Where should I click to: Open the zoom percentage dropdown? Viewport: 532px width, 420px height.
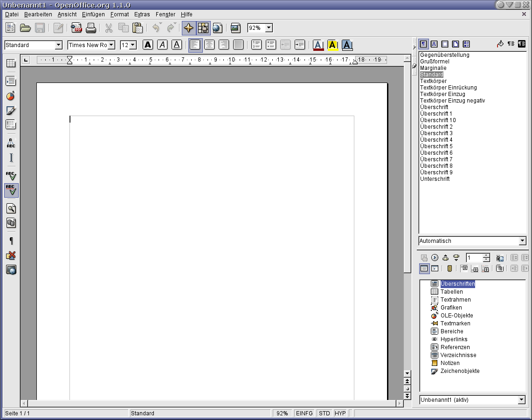click(x=269, y=28)
